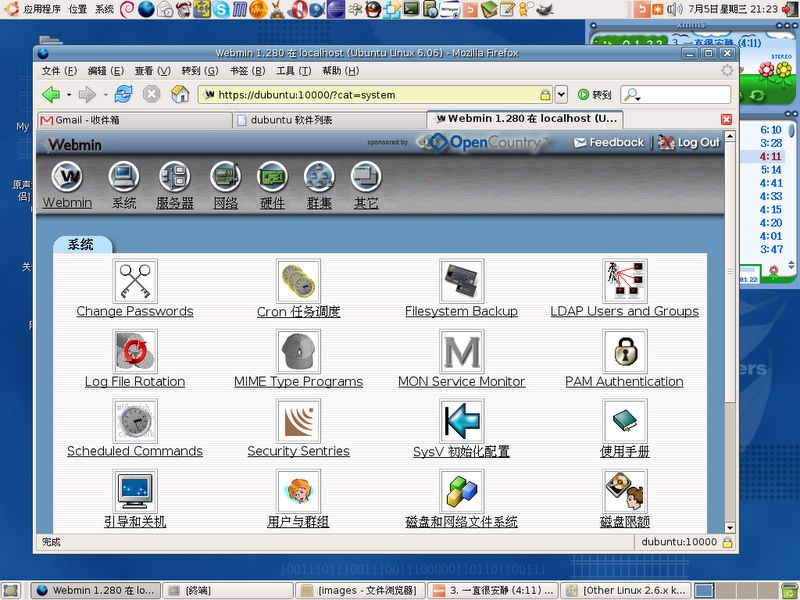Image resolution: width=800 pixels, height=600 pixels.
Task: Stop loading with the Stop button
Action: click(151, 94)
